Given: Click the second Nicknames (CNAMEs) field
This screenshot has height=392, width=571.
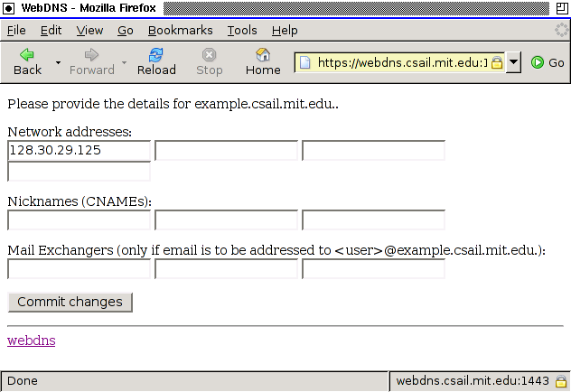Looking at the screenshot, I should 226,219.
